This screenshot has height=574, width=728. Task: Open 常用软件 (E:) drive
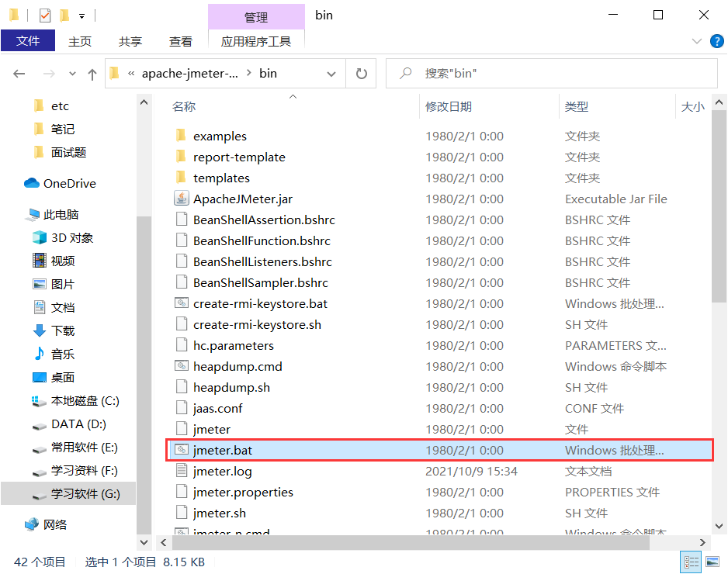coord(75,448)
